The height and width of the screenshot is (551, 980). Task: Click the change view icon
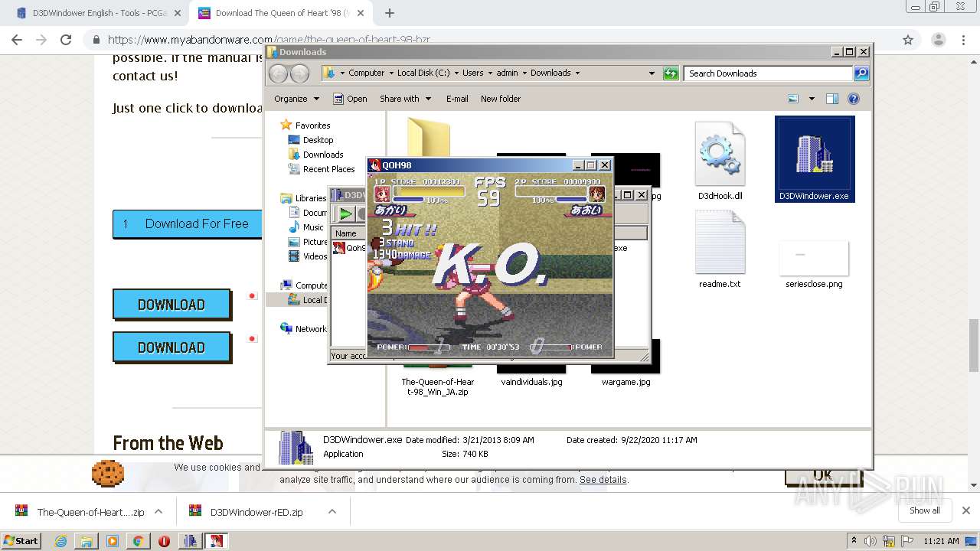793,99
